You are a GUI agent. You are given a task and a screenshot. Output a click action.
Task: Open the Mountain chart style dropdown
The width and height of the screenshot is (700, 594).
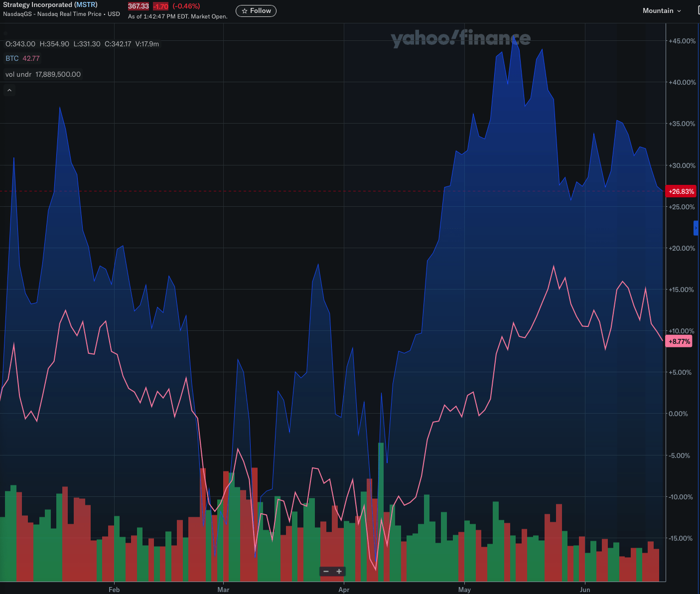[x=661, y=10]
